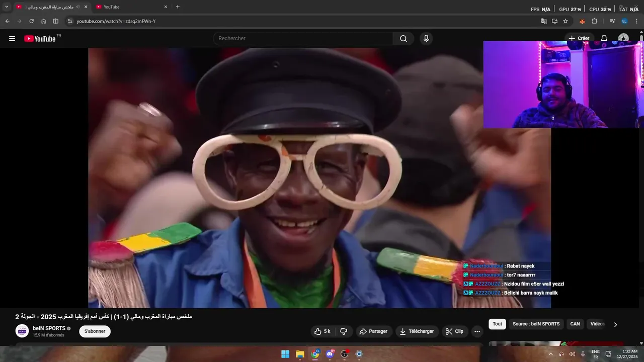The width and height of the screenshot is (644, 362).
Task: Click the search magnifier button
Action: click(x=404, y=39)
